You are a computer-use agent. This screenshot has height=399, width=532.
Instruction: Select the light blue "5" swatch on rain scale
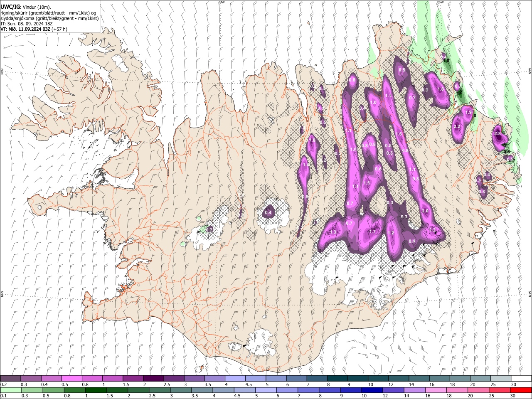(266, 390)
